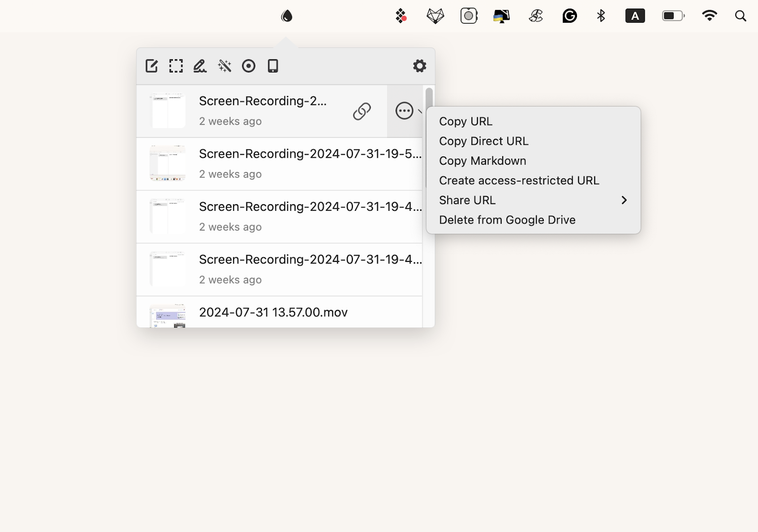Click Delete from Google Drive
Image resolution: width=758 pixels, height=532 pixels.
click(x=507, y=220)
